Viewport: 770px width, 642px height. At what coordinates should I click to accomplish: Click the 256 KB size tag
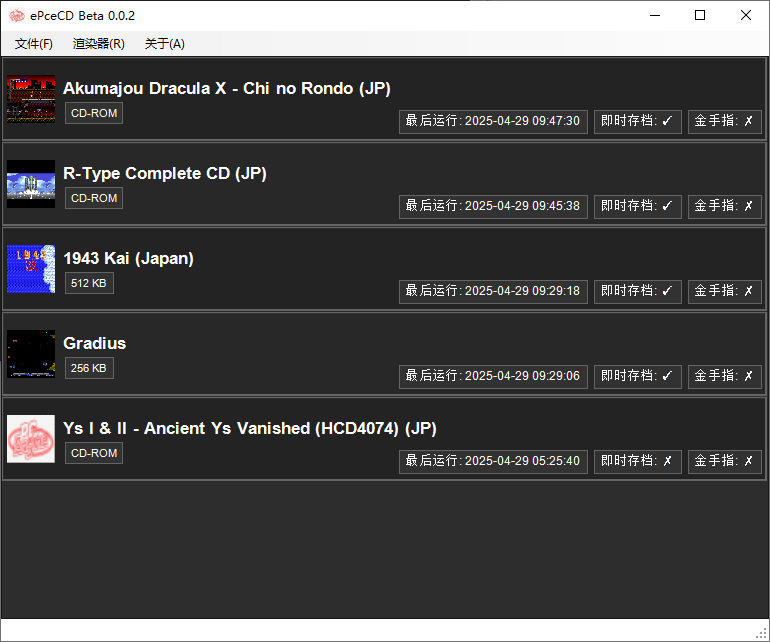point(89,368)
